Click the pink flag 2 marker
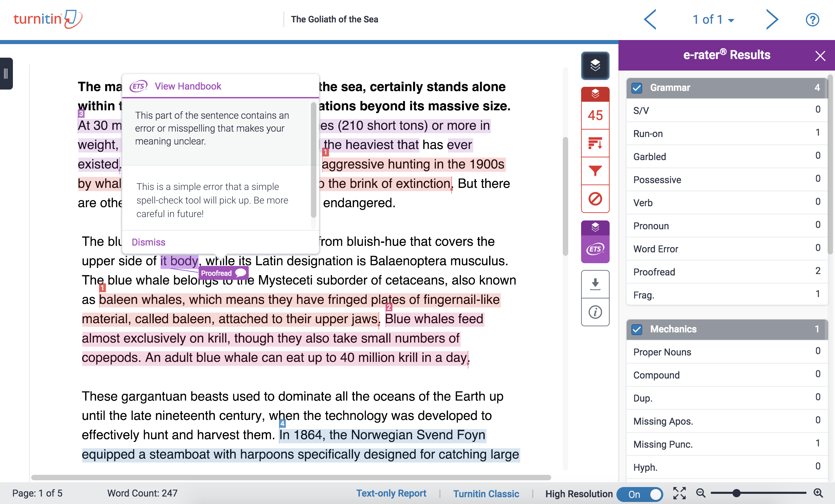This screenshot has height=504, width=835. [x=389, y=307]
